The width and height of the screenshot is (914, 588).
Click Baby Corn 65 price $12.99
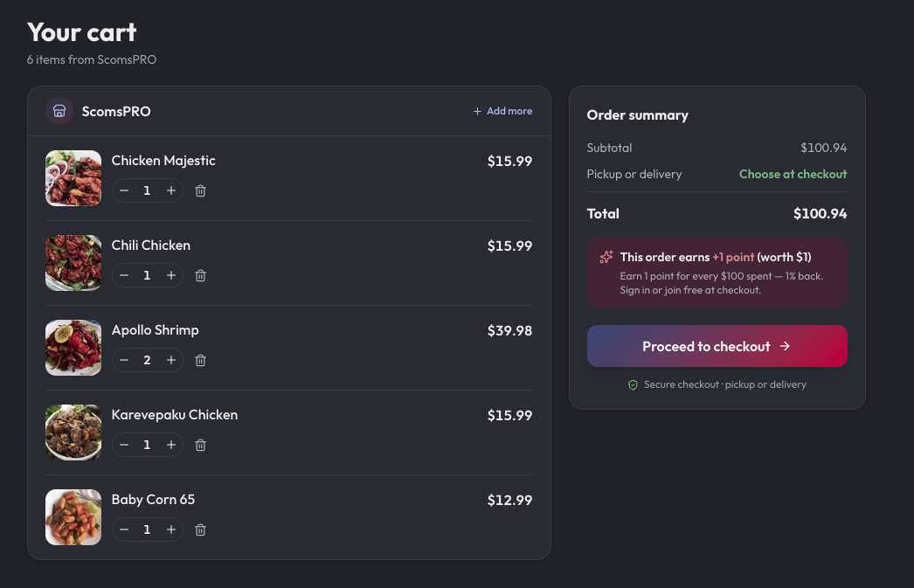[509, 500]
